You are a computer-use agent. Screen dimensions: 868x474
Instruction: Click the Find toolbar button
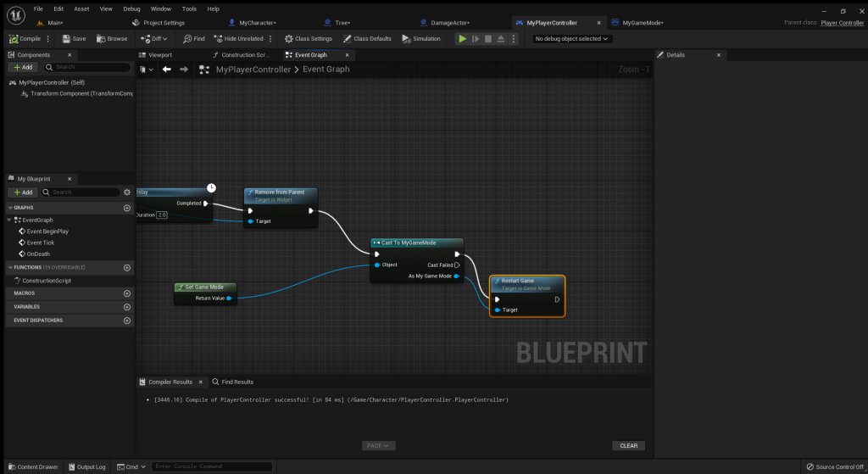pyautogui.click(x=194, y=39)
